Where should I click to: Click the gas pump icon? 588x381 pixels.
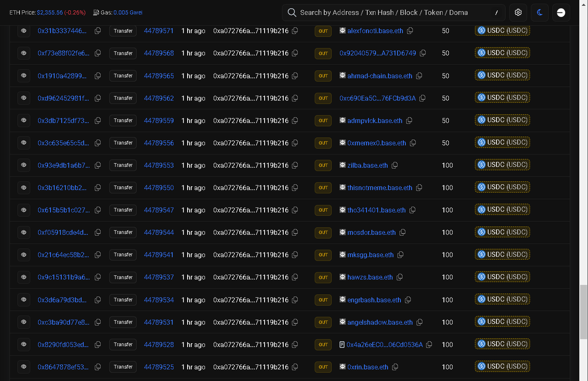[96, 12]
